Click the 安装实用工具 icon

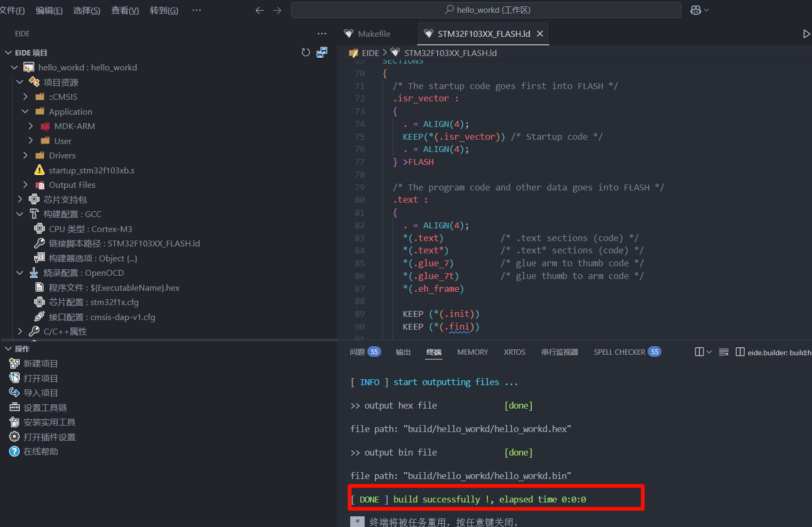click(14, 422)
